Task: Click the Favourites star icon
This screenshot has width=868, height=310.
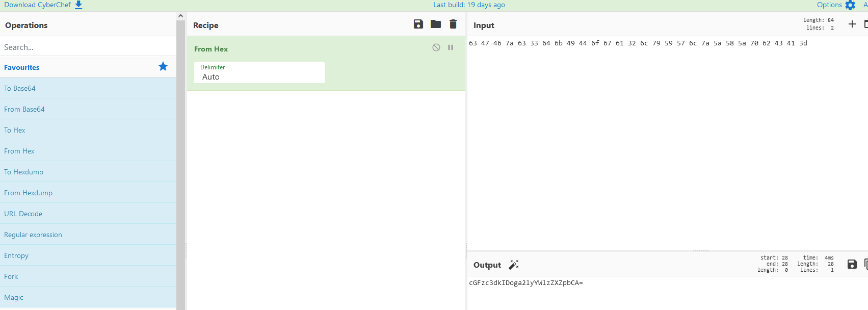Action: (163, 66)
